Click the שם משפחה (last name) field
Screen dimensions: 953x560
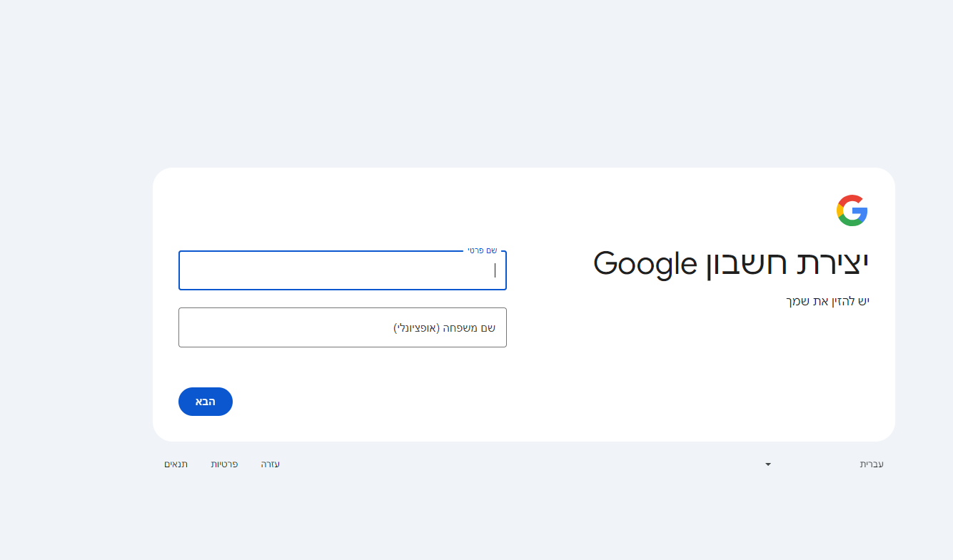(342, 328)
